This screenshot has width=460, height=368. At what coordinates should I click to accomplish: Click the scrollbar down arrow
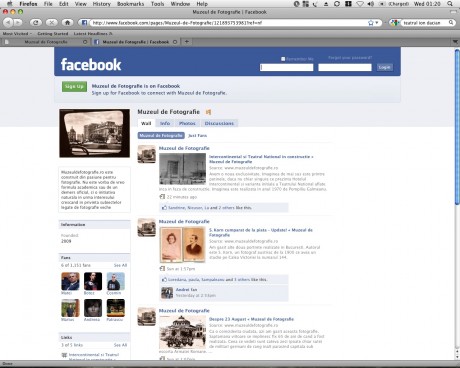tap(457, 356)
